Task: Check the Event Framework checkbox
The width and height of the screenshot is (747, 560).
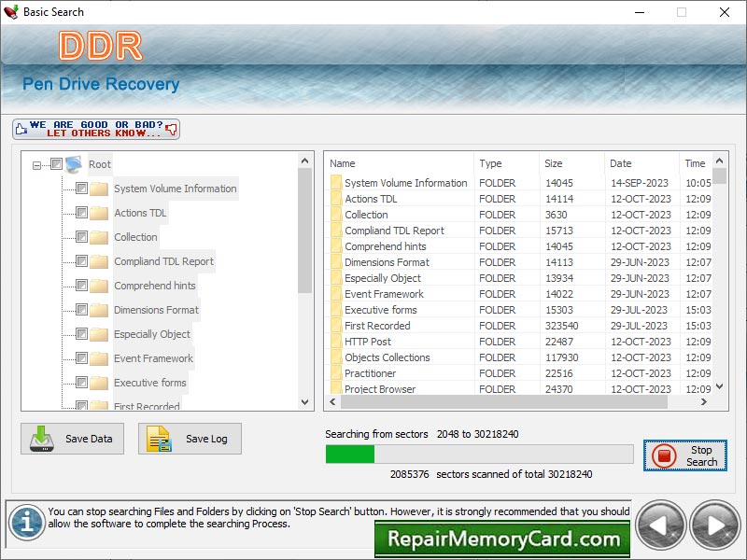Action: pos(82,358)
